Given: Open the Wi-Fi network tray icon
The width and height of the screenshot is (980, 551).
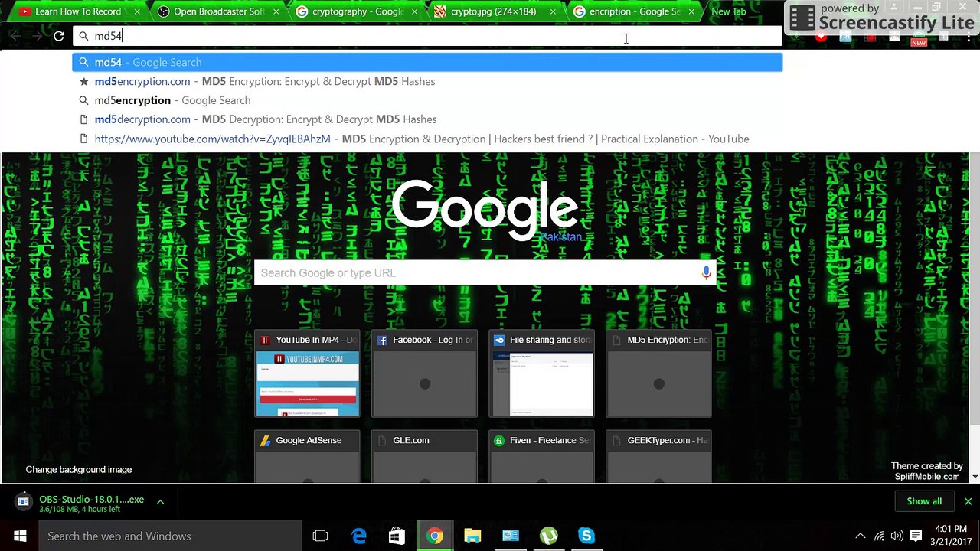Looking at the screenshot, I should [879, 536].
